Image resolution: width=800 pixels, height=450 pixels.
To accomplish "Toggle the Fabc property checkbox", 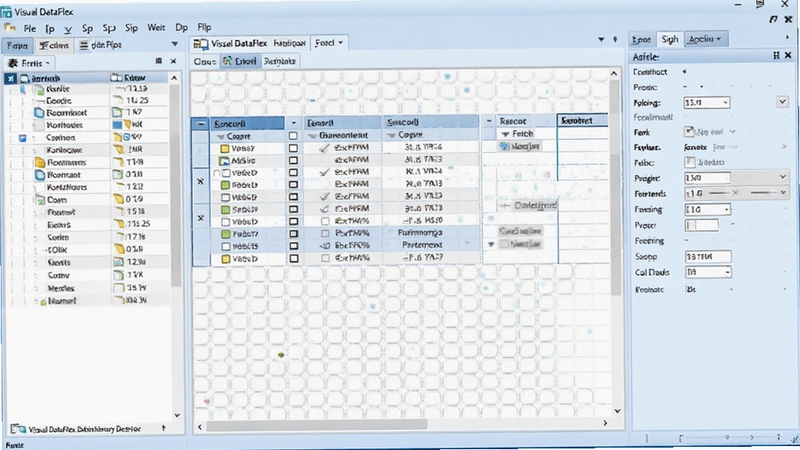I will 690,163.
